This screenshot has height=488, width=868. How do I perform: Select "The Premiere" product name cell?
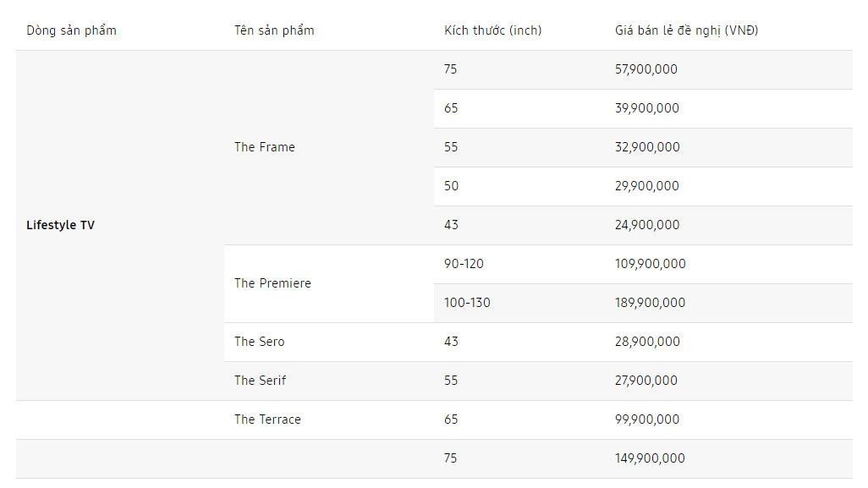[x=272, y=283]
